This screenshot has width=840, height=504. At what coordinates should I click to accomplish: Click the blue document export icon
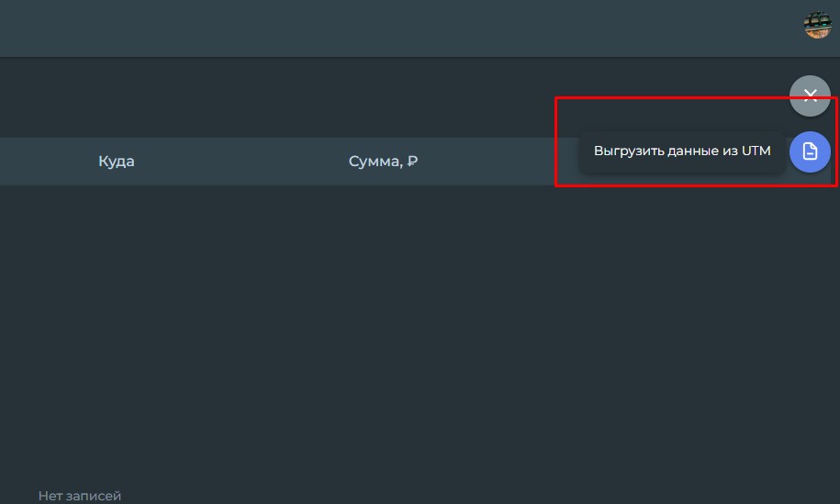click(810, 151)
